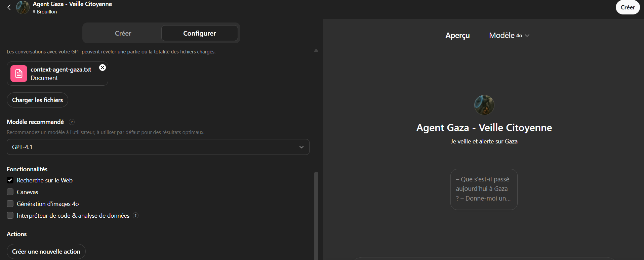Open help for Interpréteur de code
This screenshot has height=260, width=644.
click(136, 216)
